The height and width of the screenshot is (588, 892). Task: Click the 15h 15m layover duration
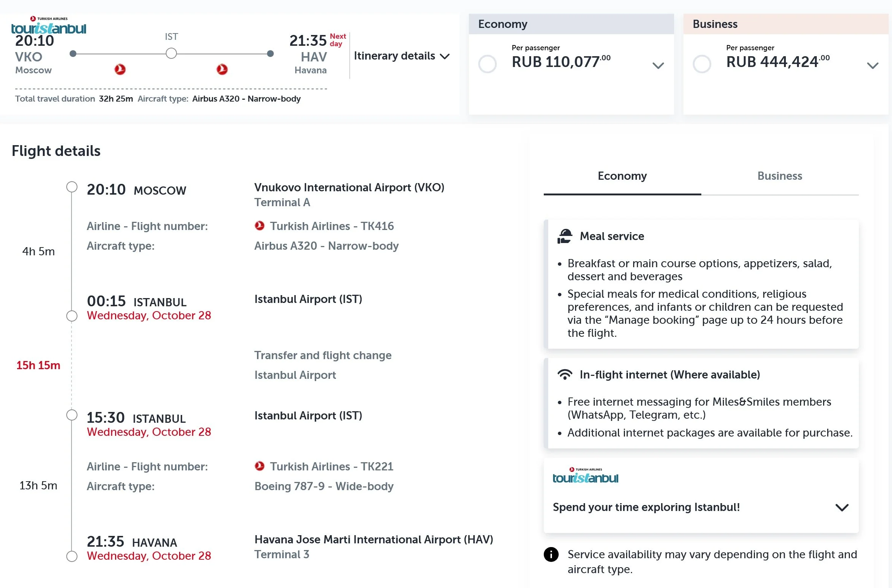(38, 365)
